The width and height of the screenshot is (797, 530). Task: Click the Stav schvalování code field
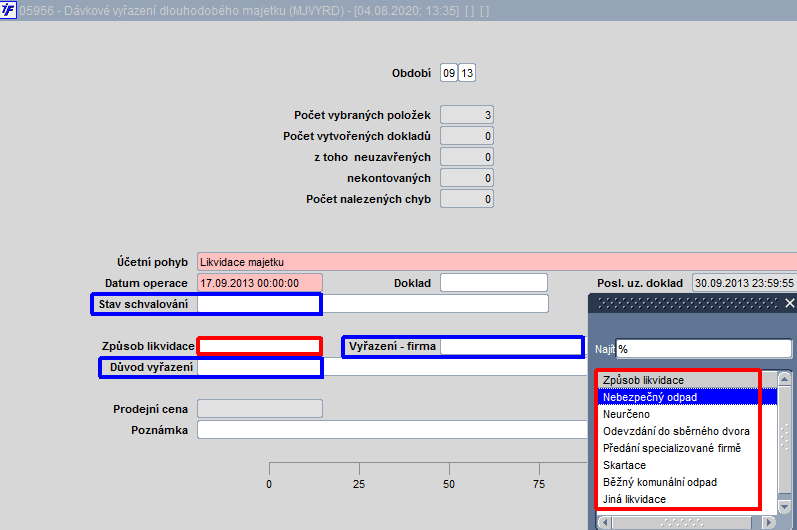tap(258, 304)
